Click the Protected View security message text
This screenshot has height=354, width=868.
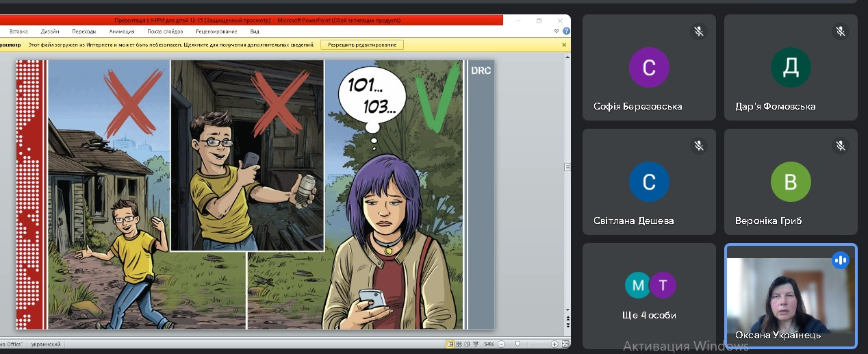coord(170,45)
